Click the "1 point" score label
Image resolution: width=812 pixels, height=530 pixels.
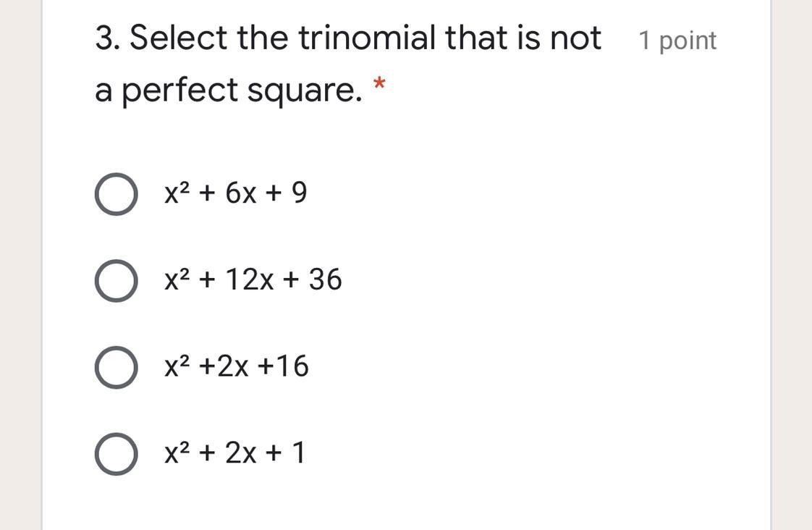(677, 41)
